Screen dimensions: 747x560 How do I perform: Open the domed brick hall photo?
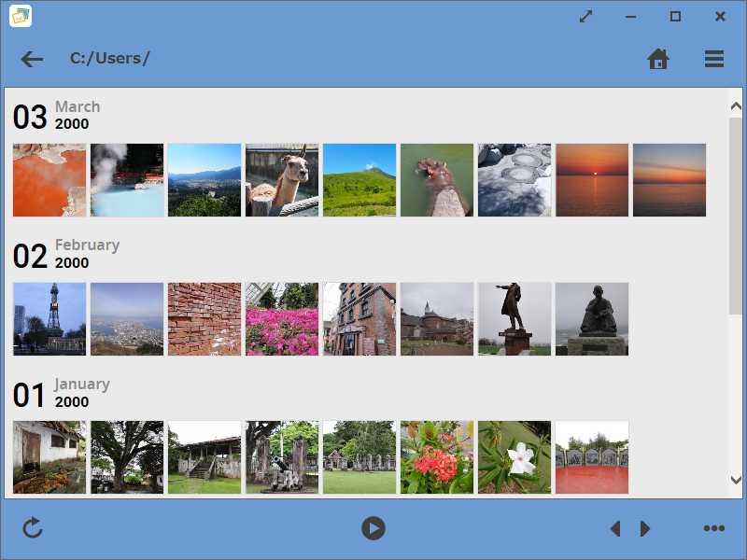437,319
